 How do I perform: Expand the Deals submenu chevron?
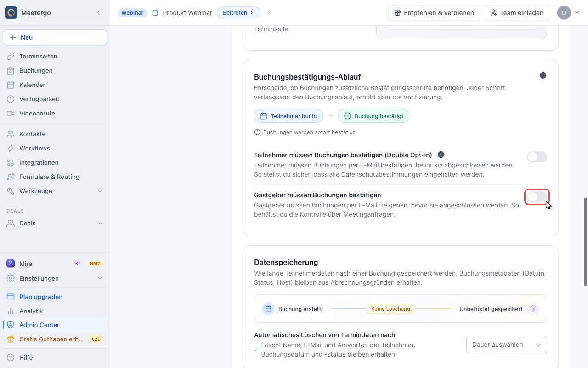[x=100, y=223]
